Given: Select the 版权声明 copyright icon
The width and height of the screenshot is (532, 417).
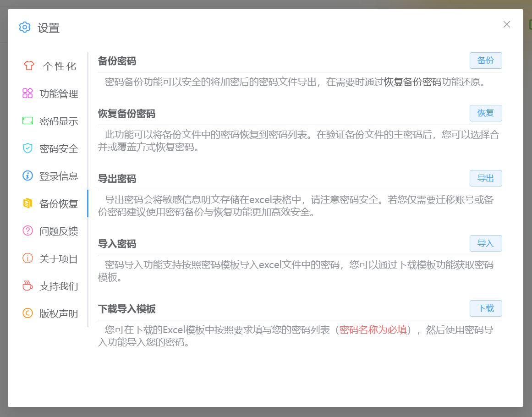Looking at the screenshot, I should 28,313.
